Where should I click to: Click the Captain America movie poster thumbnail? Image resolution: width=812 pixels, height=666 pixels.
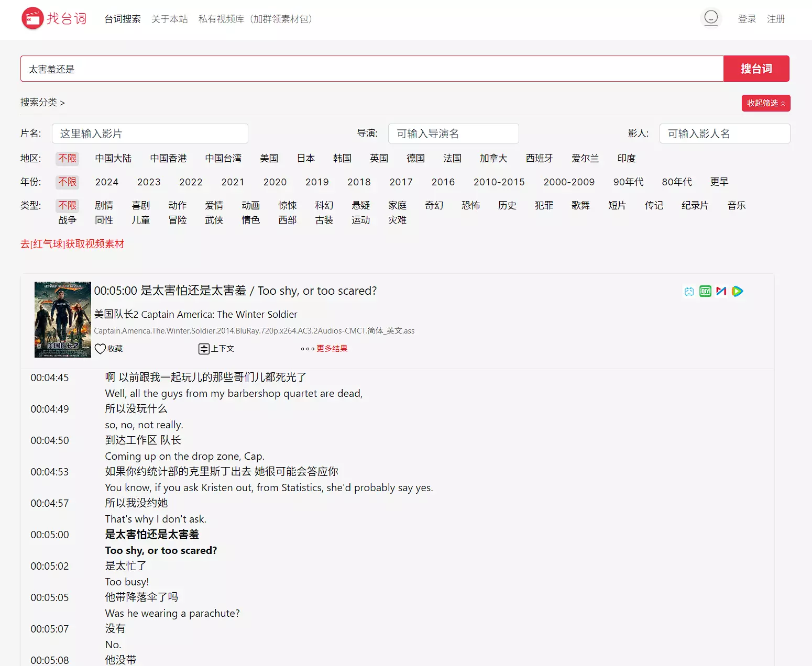63,319
